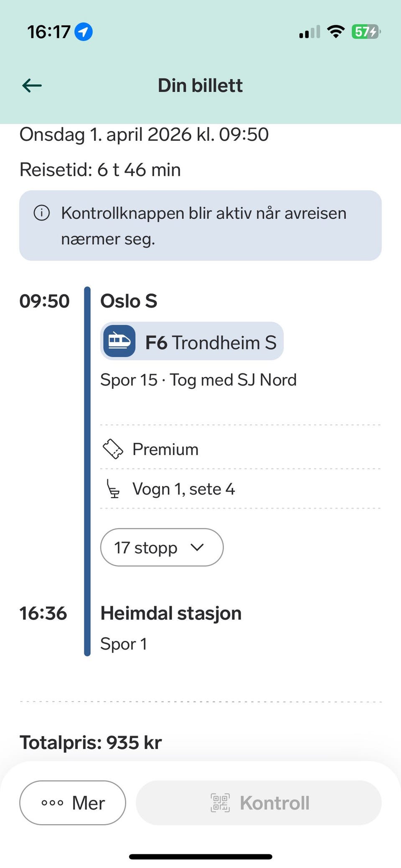
Task: Select the F6 Trondheim S train chip
Action: pyautogui.click(x=192, y=342)
